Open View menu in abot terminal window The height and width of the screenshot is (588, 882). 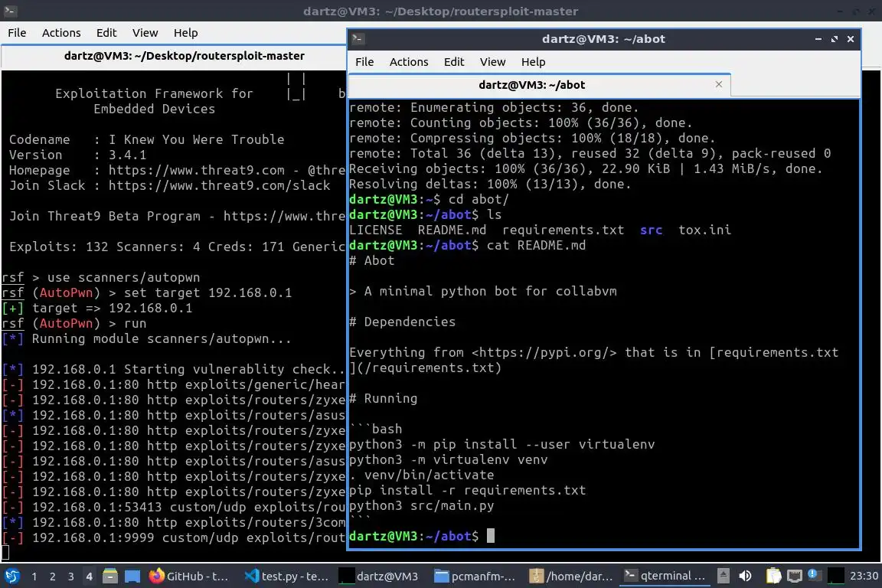[493, 62]
